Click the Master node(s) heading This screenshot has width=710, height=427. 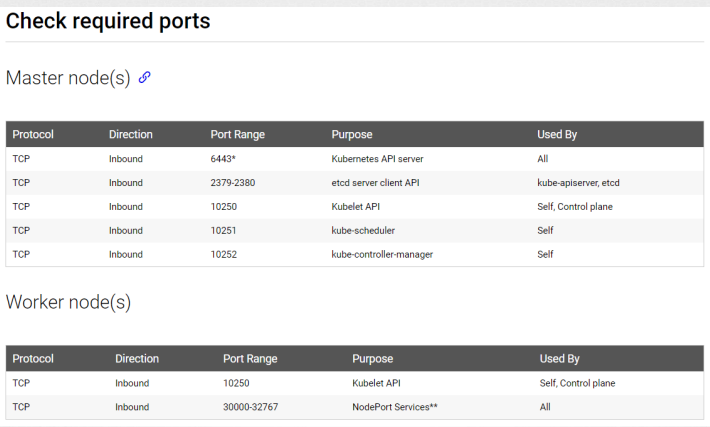pos(68,78)
